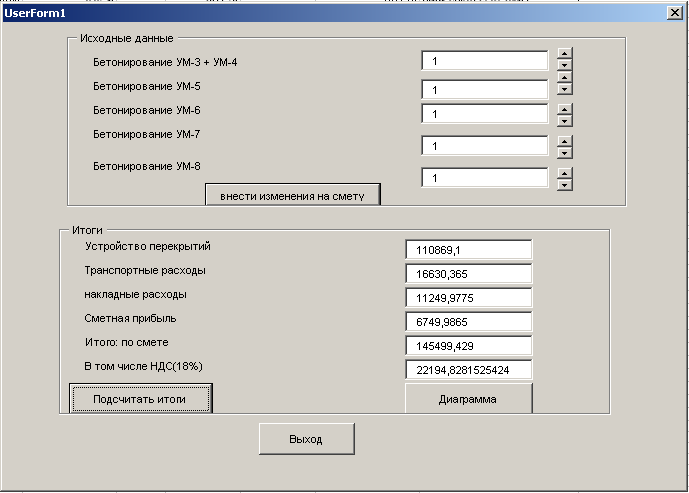Click the 'Итоги' frame caption

tap(87, 230)
